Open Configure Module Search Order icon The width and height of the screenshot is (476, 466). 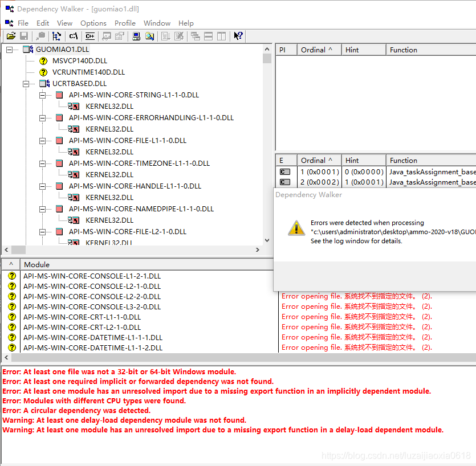pyautogui.click(x=149, y=36)
